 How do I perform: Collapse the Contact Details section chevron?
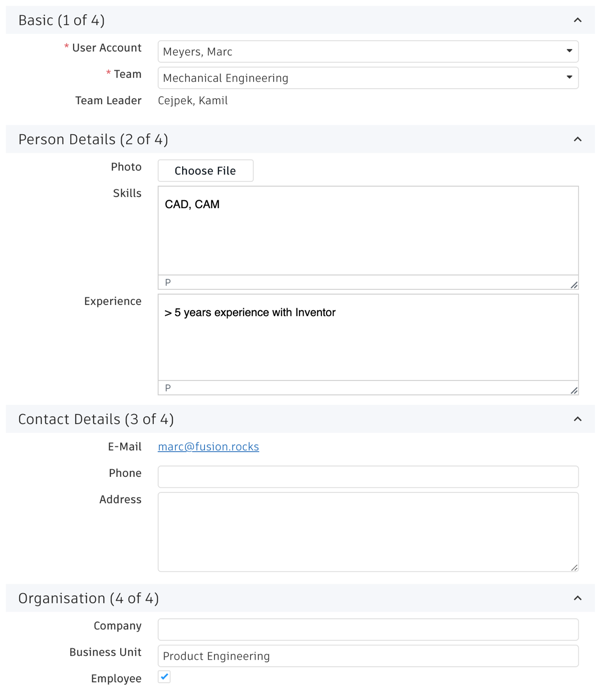coord(577,419)
